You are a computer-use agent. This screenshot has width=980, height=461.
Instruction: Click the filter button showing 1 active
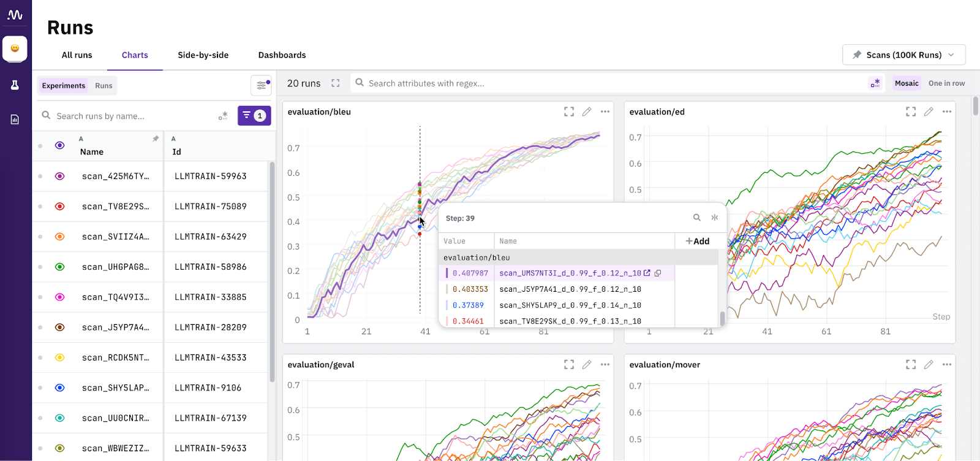254,115
